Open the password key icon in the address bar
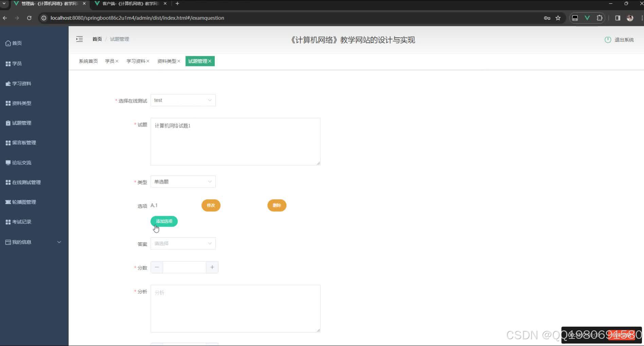This screenshot has height=346, width=644. click(x=547, y=18)
